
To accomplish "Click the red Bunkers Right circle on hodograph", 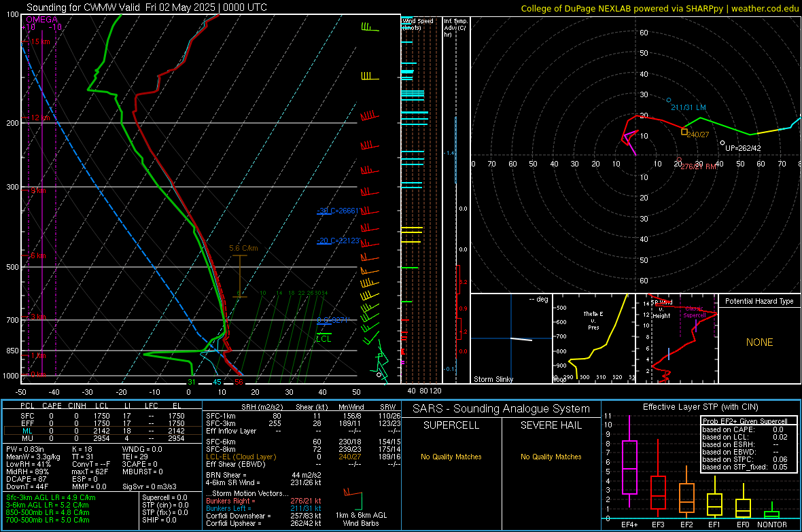I will (679, 160).
